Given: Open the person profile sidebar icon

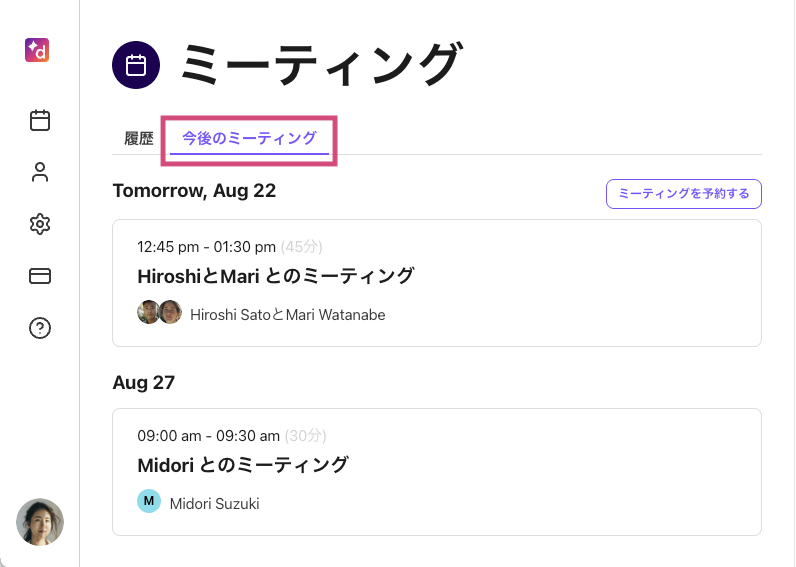Looking at the screenshot, I should [40, 173].
